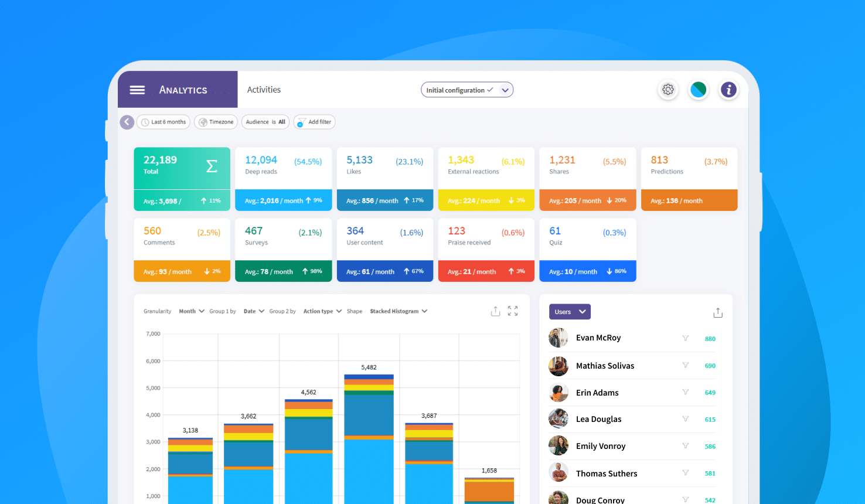
Task: Open the info icon at top right
Action: (x=728, y=90)
